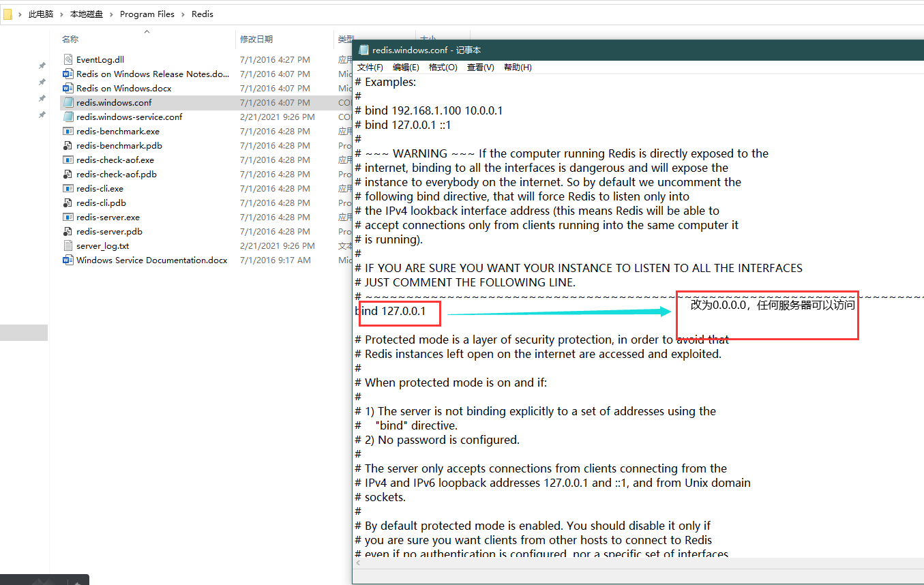The width and height of the screenshot is (924, 585).
Task: Go to Program Files in the breadcrumb
Action: [x=147, y=14]
